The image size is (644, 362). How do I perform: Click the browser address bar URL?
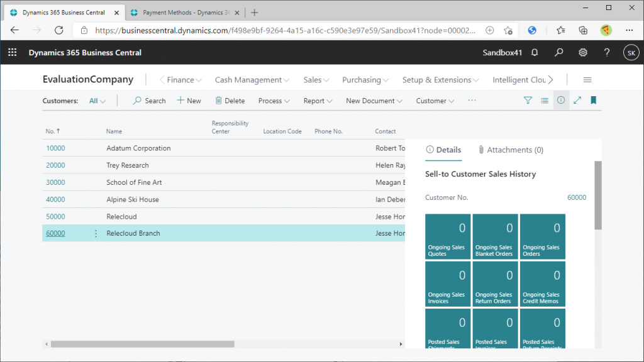(x=285, y=30)
